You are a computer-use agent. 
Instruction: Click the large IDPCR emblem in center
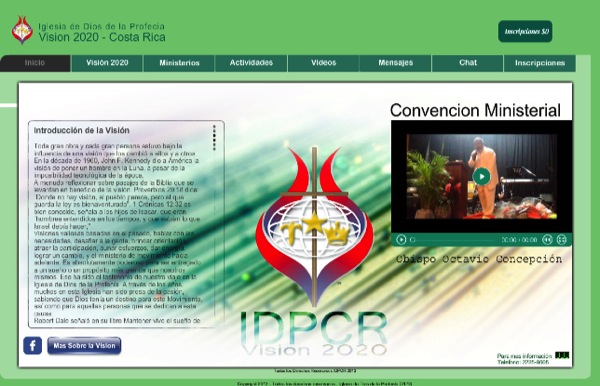(314, 226)
